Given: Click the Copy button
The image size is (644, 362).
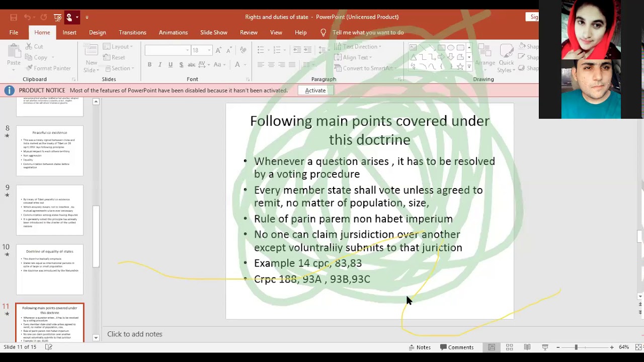Looking at the screenshot, I should point(37,57).
